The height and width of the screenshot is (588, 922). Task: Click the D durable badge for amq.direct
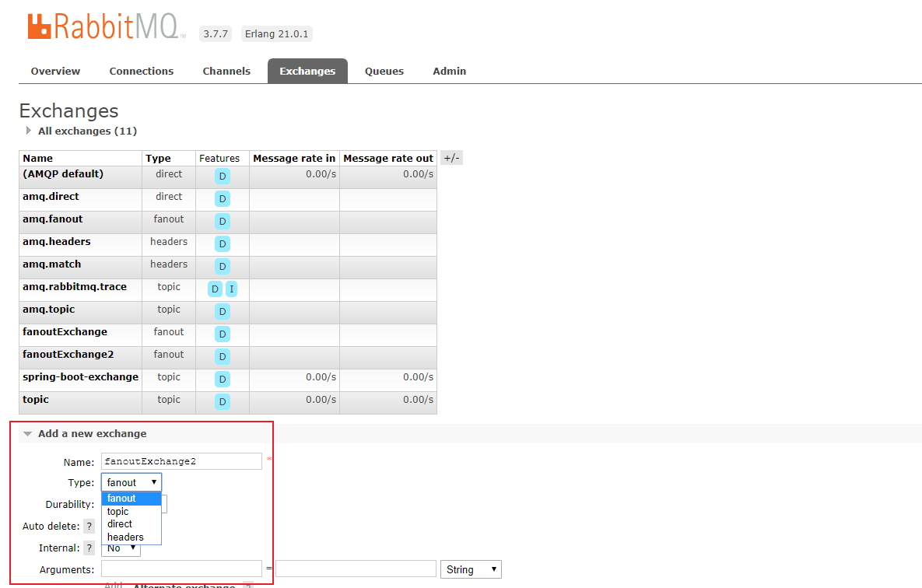(x=223, y=199)
